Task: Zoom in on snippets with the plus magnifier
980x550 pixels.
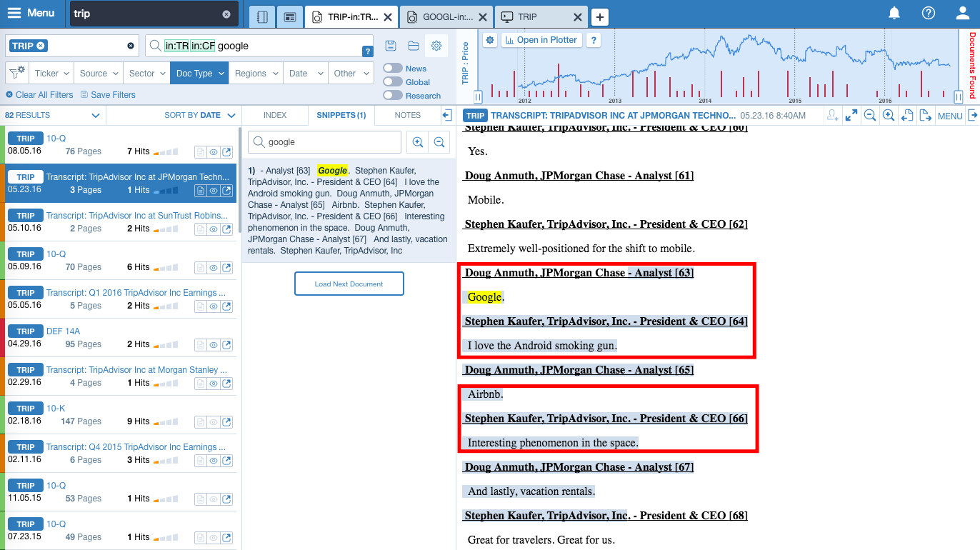Action: point(418,142)
